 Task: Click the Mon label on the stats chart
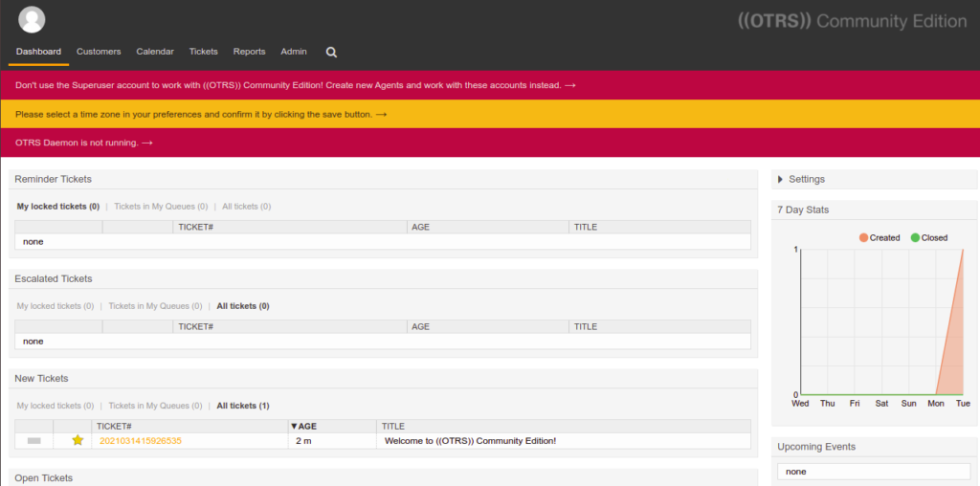(x=936, y=404)
